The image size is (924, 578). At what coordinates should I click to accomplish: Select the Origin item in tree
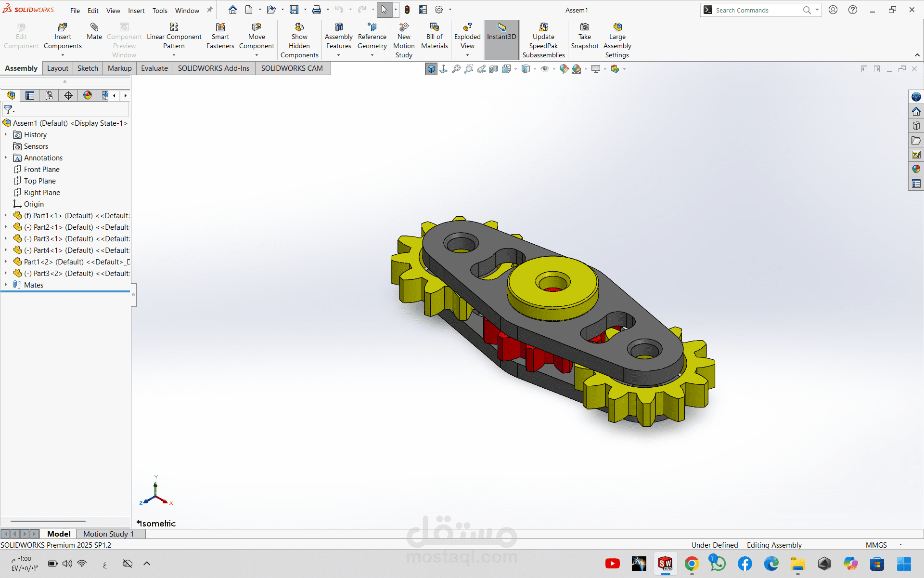coord(34,204)
